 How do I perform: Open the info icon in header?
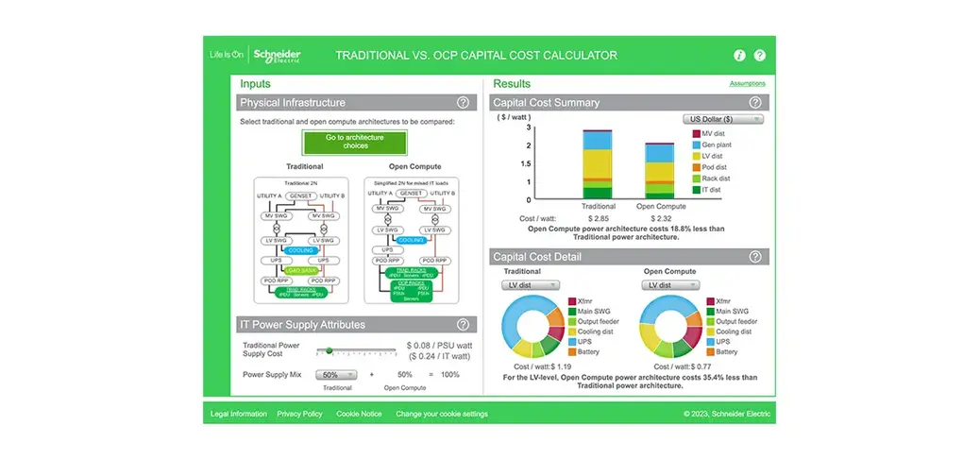[739, 55]
